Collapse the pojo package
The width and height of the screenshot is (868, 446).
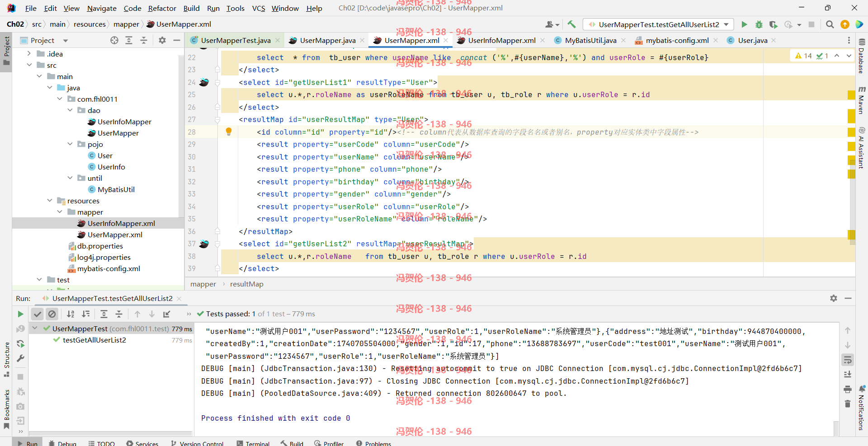pyautogui.click(x=70, y=144)
